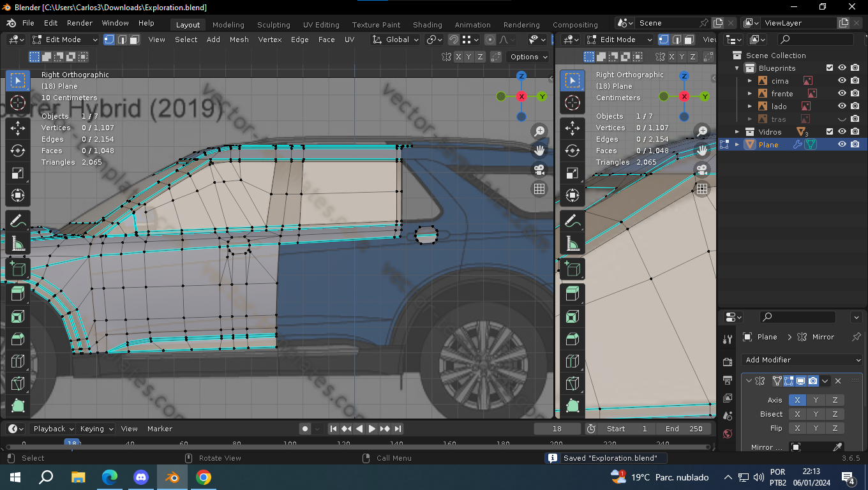Enable Bisect on Y axis
The width and height of the screenshot is (868, 490).
coord(816,414)
